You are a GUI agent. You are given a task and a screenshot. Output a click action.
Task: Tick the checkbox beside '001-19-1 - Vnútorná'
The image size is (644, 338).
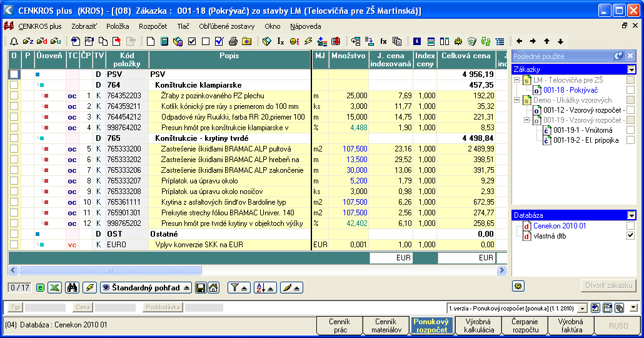[x=630, y=130]
